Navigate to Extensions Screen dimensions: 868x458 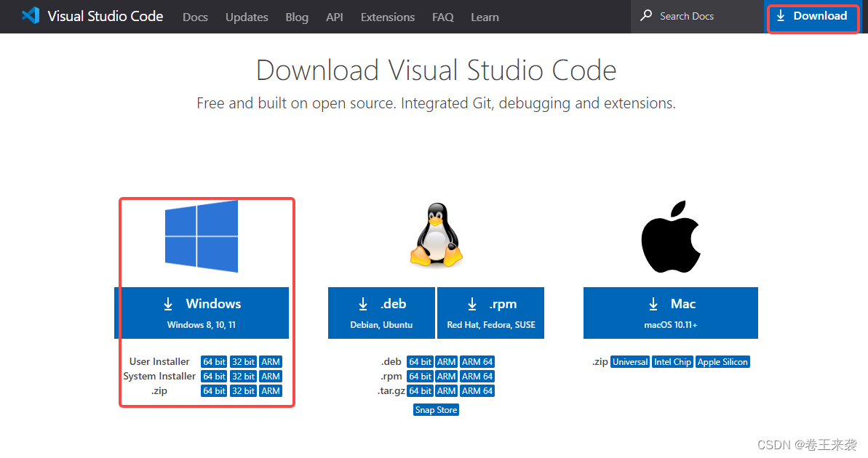388,17
